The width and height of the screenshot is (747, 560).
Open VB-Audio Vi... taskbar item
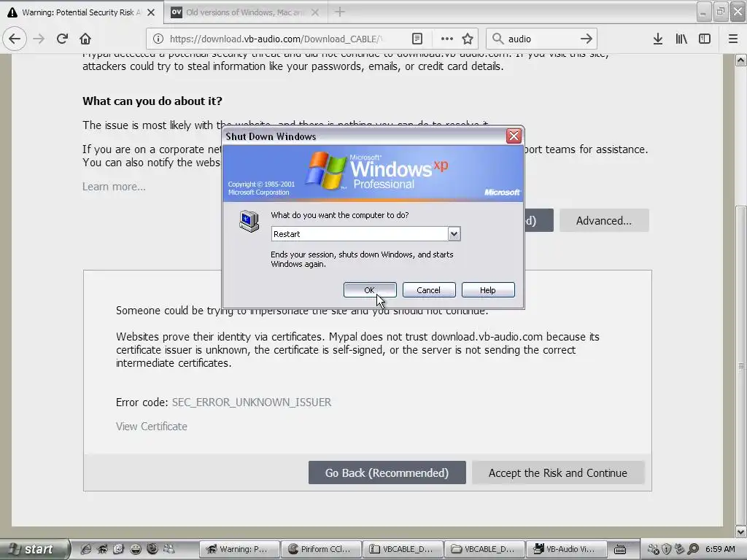tap(565, 549)
